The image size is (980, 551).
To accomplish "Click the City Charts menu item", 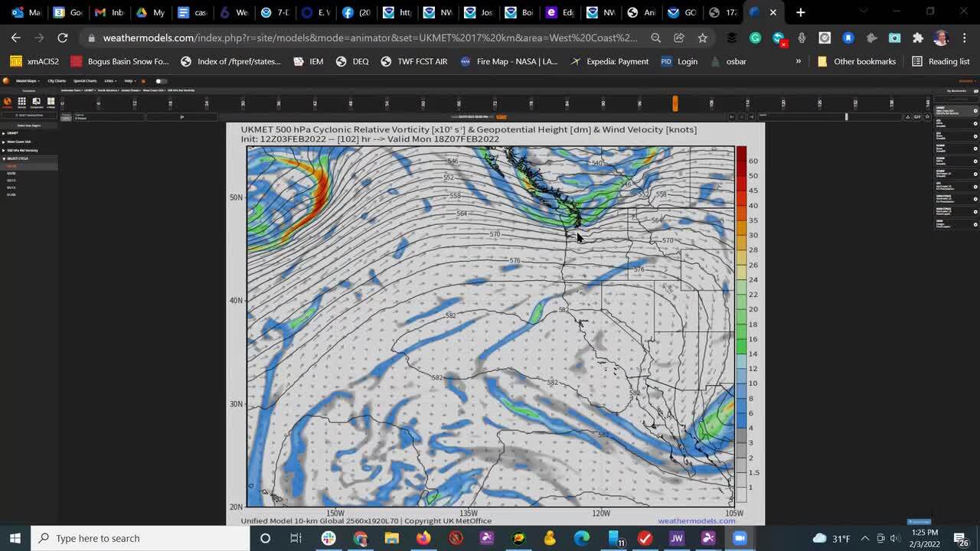I will [x=56, y=80].
